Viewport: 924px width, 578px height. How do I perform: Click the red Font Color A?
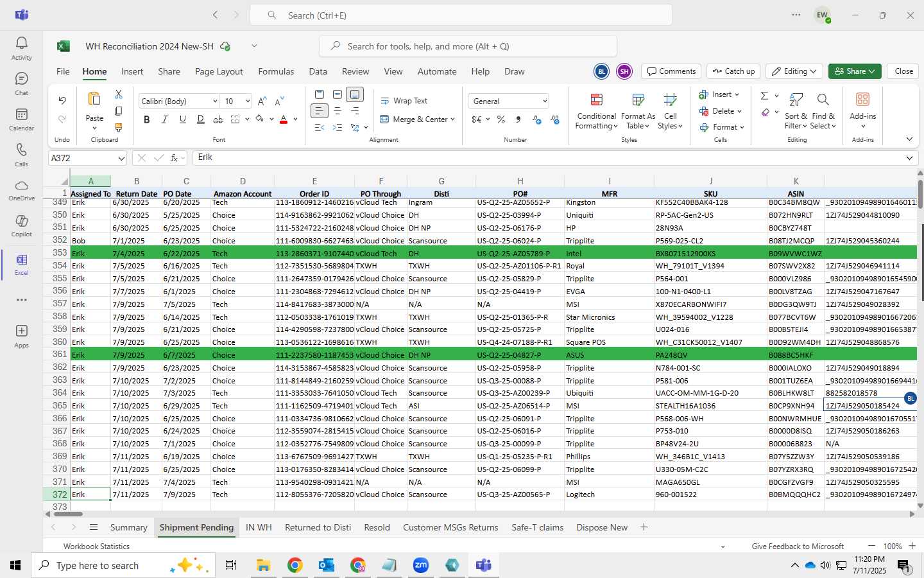pos(284,119)
